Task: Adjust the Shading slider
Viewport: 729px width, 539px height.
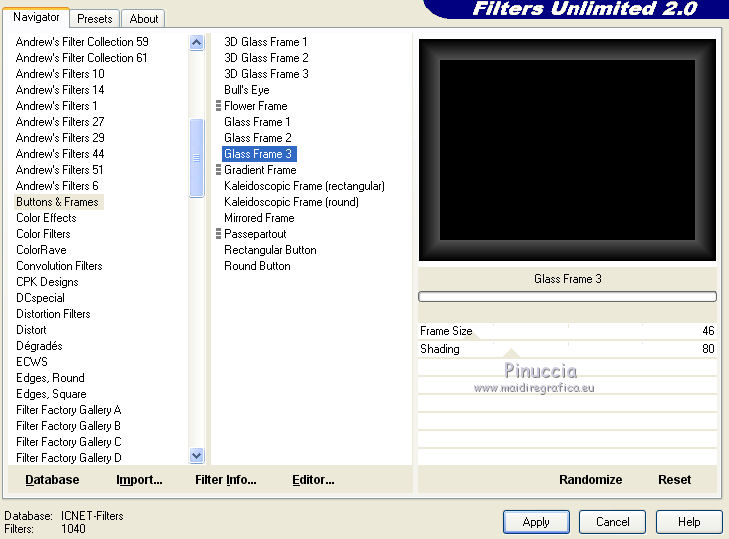Action: click(x=567, y=349)
